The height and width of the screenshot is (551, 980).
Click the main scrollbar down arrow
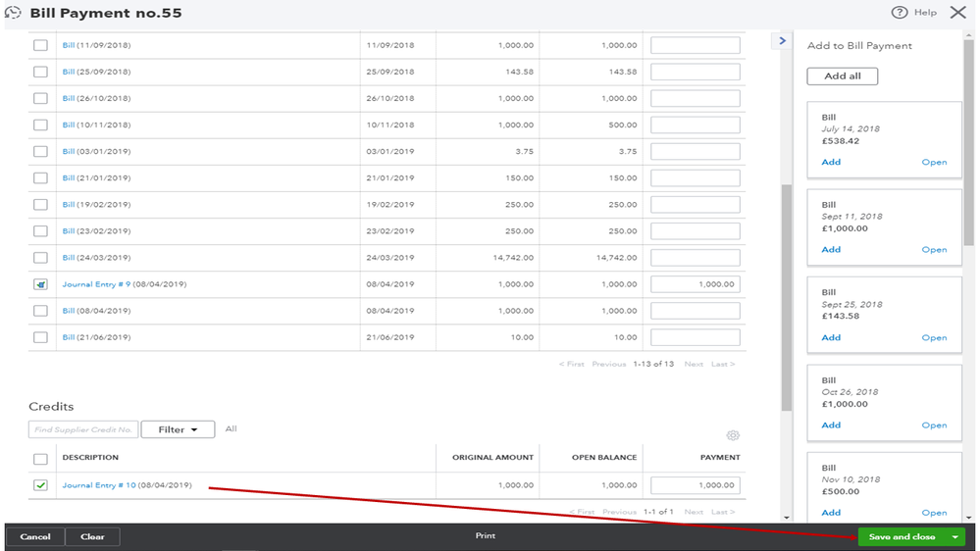786,518
